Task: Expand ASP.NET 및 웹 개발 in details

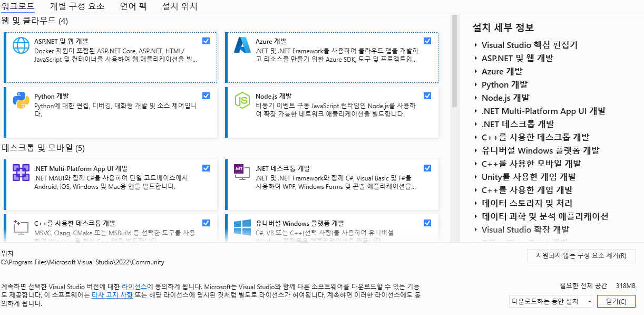Action: coord(475,58)
